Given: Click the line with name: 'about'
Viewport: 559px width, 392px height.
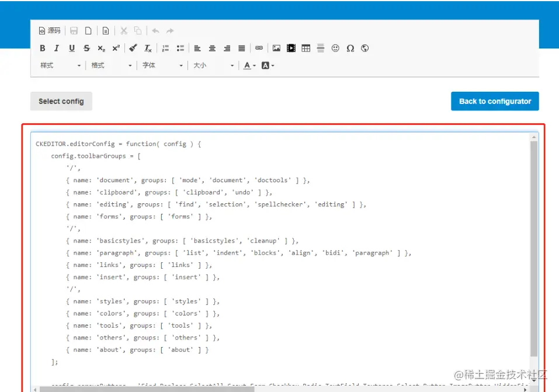Looking at the screenshot, I should click(137, 351).
